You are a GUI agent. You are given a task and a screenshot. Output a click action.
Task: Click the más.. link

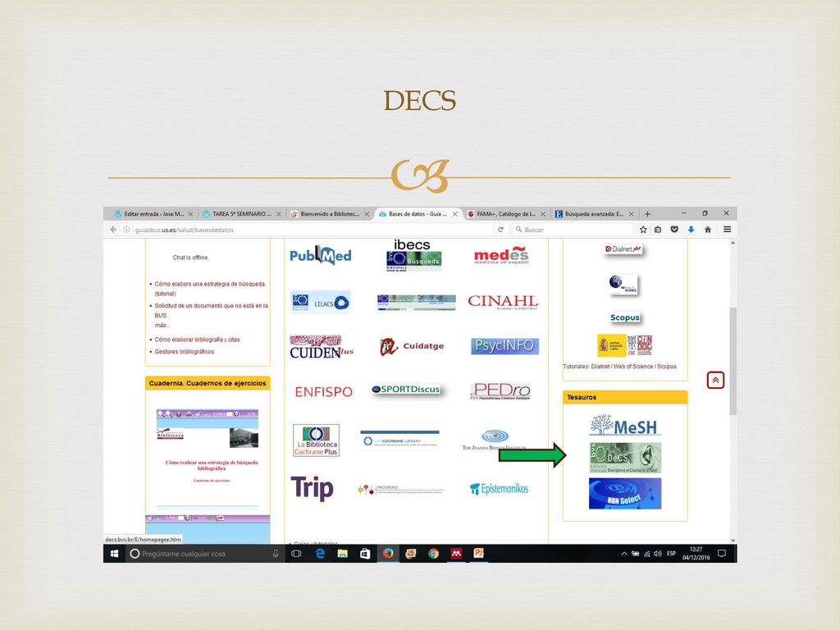pyautogui.click(x=162, y=325)
